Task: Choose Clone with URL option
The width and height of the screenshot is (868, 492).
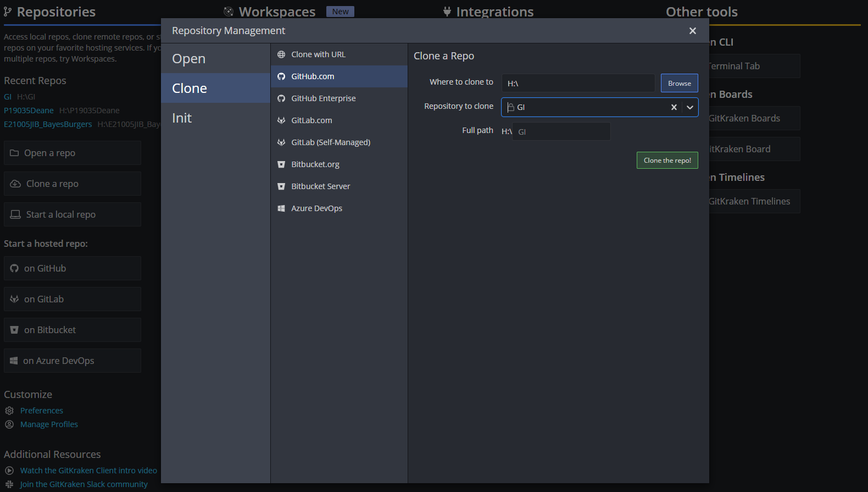Action: [x=339, y=54]
